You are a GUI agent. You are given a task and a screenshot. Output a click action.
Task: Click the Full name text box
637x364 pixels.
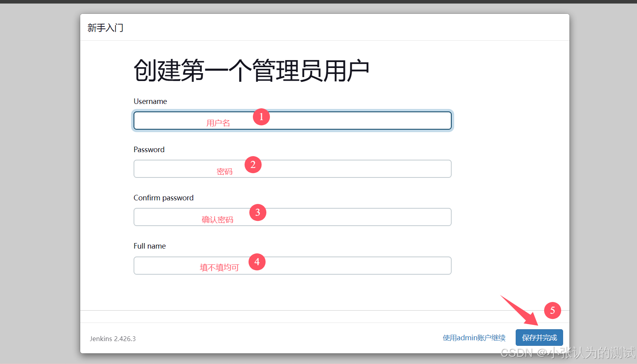[x=292, y=266]
